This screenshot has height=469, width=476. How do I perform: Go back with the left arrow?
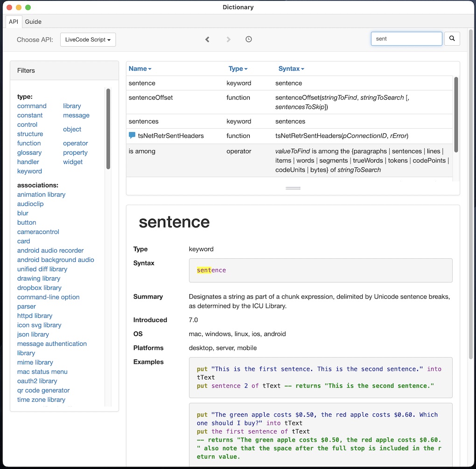(207, 40)
